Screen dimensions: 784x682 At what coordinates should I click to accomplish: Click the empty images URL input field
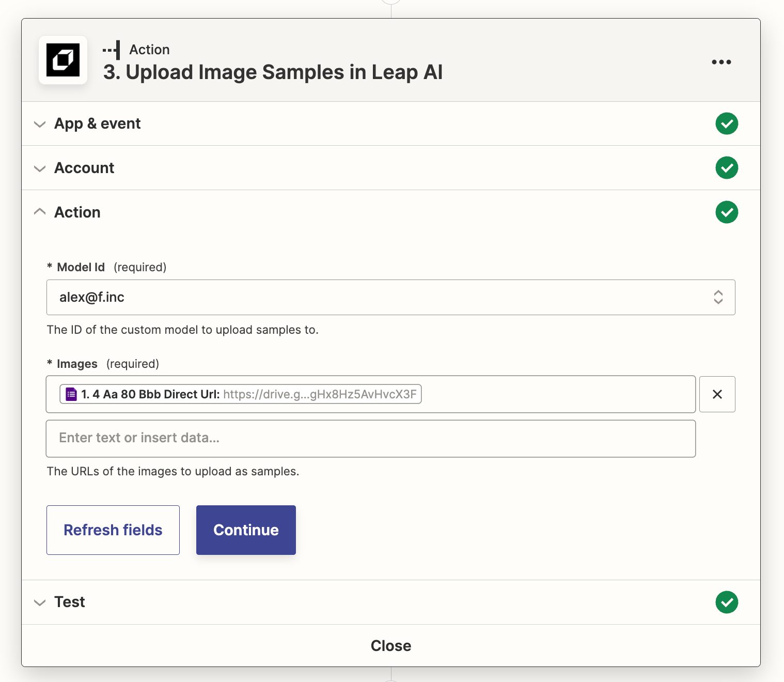pyautogui.click(x=370, y=438)
